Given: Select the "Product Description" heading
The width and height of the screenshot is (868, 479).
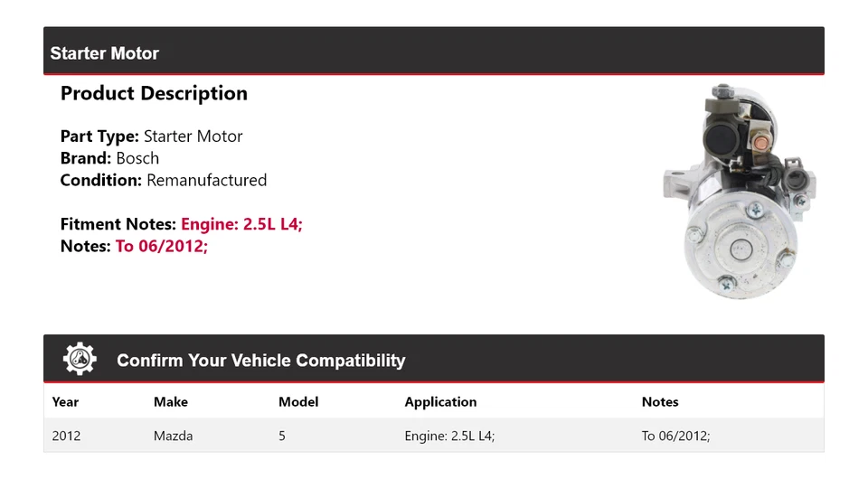Looking at the screenshot, I should (x=154, y=93).
